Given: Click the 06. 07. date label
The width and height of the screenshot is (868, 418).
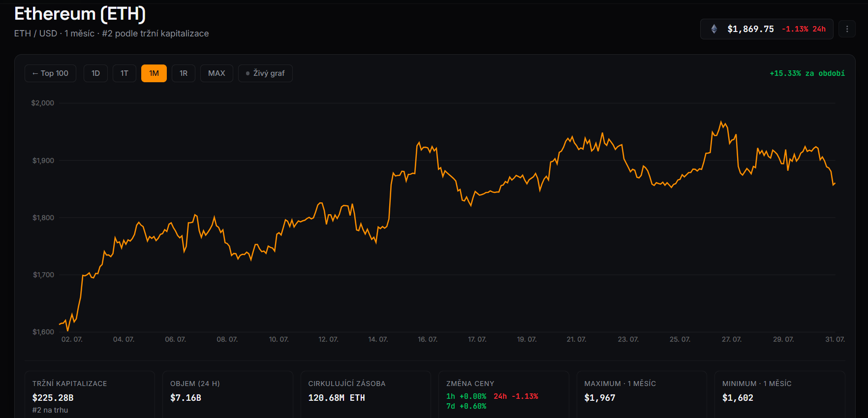Looking at the screenshot, I should [x=175, y=339].
